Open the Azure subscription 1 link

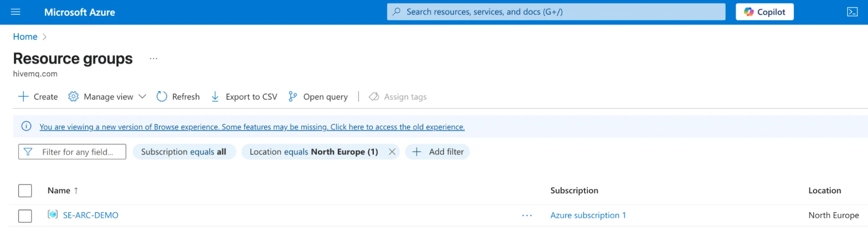588,215
